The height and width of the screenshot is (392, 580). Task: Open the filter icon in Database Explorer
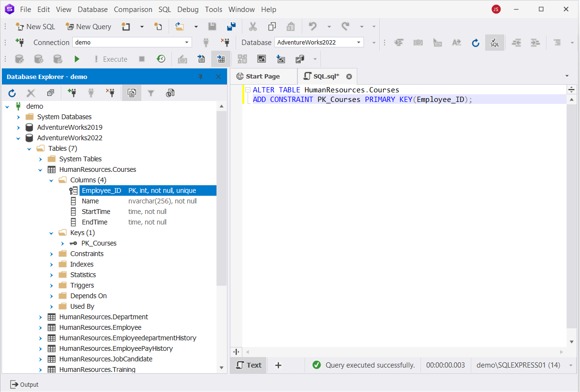tap(151, 93)
